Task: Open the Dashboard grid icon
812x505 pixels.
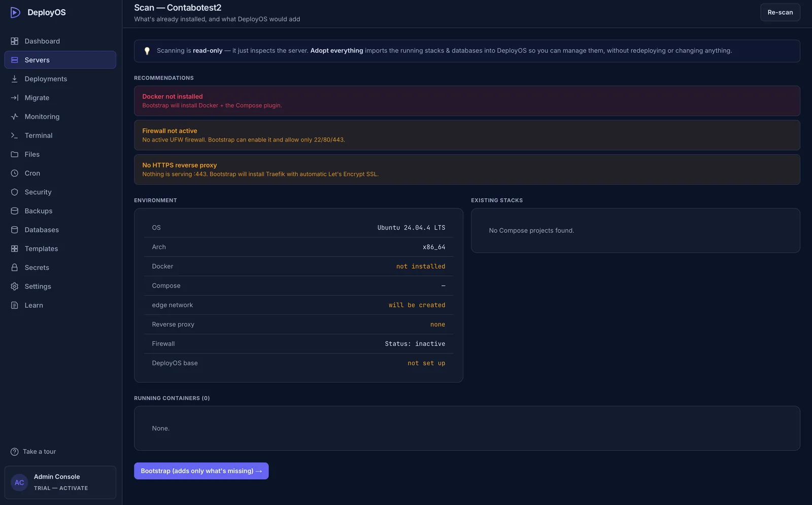Action: tap(15, 41)
